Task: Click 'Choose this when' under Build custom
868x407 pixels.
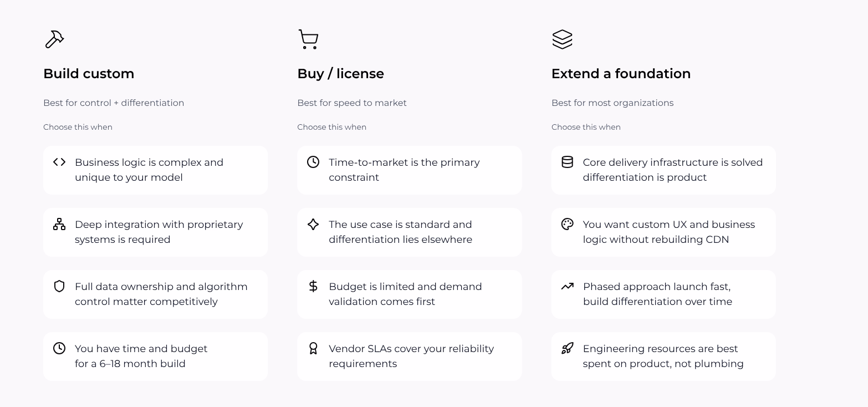Action: (78, 127)
